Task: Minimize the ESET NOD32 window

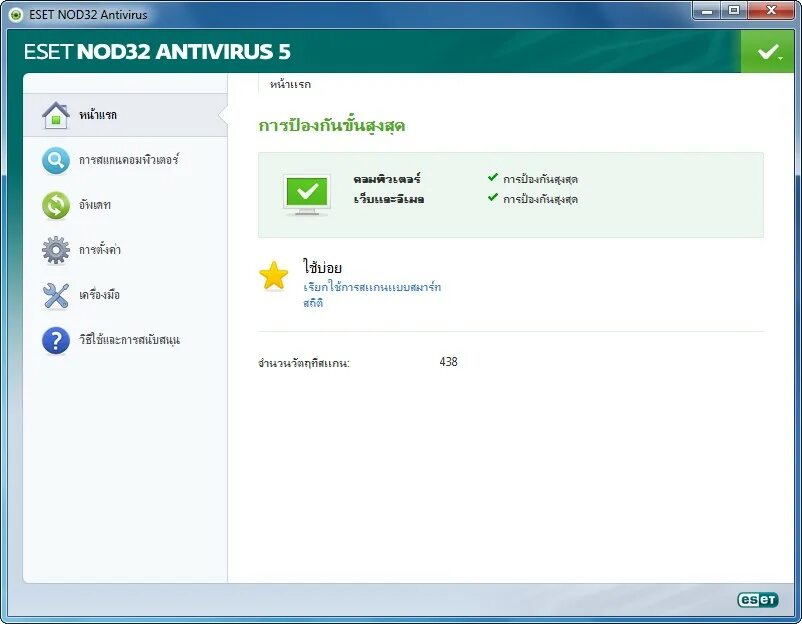Action: tap(707, 11)
